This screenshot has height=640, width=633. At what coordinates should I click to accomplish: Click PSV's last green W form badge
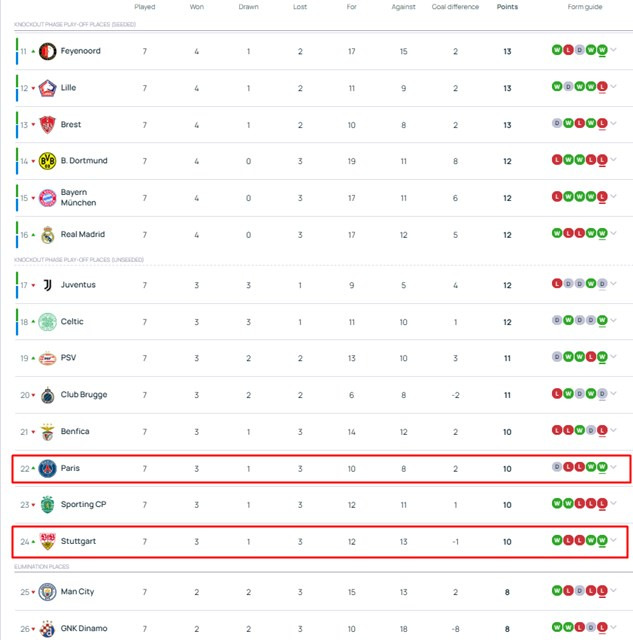click(602, 357)
